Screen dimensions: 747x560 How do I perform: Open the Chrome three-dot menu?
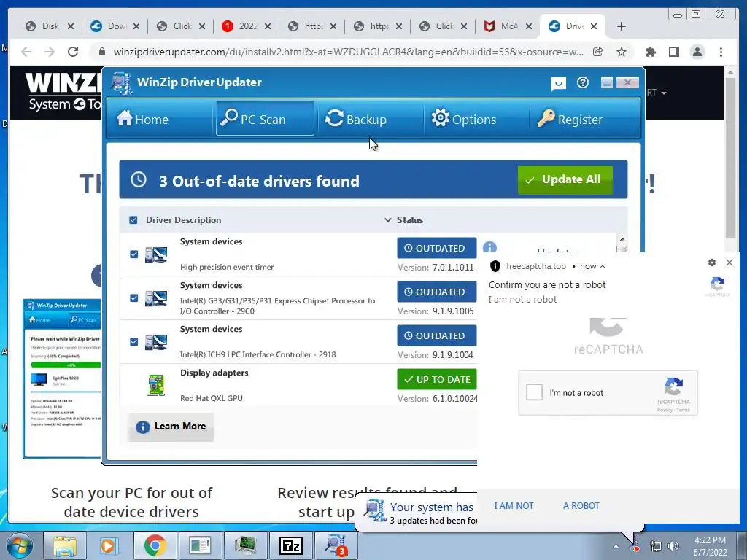(721, 52)
